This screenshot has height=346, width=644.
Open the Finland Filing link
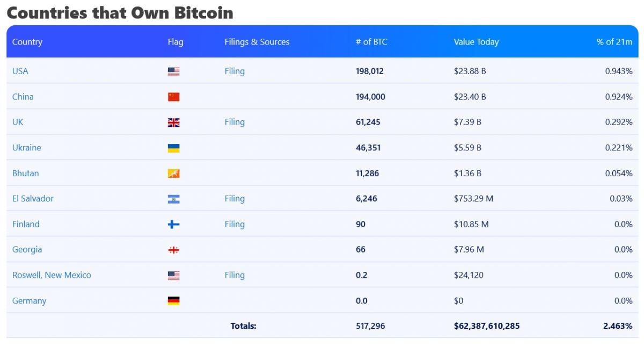(x=235, y=224)
